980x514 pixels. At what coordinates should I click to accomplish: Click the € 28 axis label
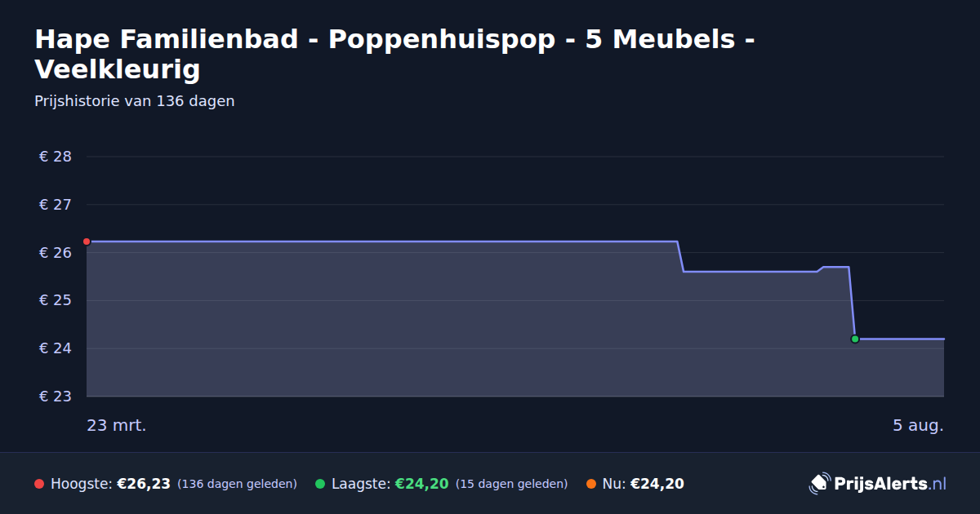point(56,157)
